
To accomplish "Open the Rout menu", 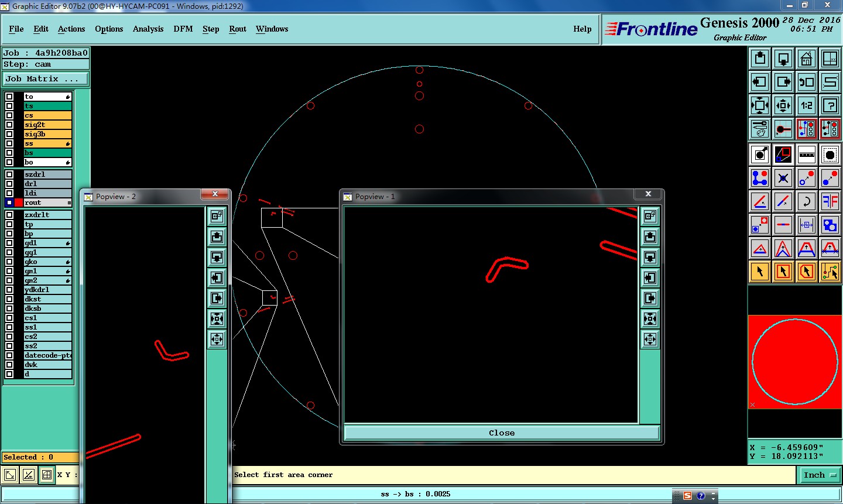I will [238, 29].
